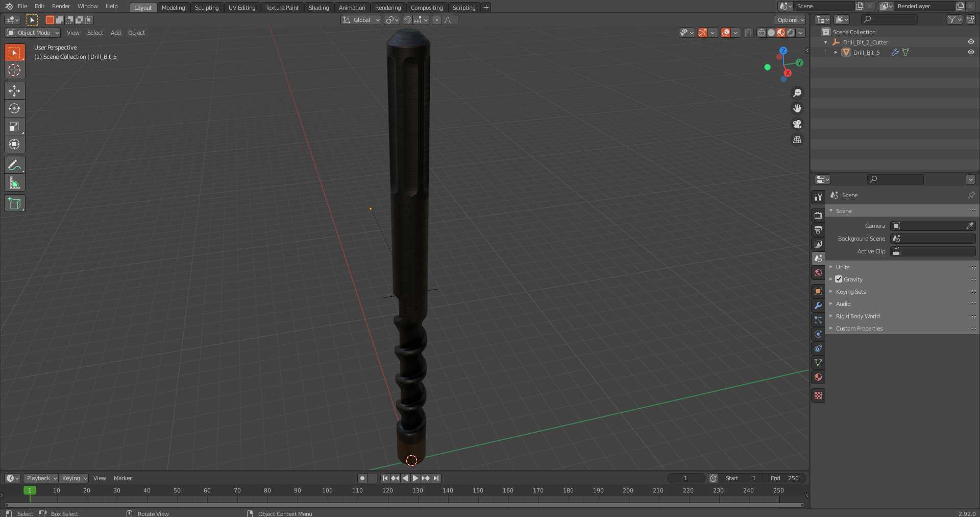Click the End frame field
The width and height of the screenshot is (980, 517).
point(785,478)
